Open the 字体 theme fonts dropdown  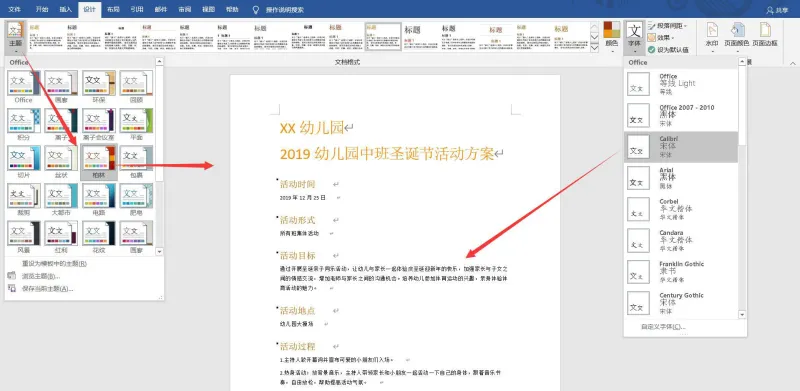tap(635, 38)
